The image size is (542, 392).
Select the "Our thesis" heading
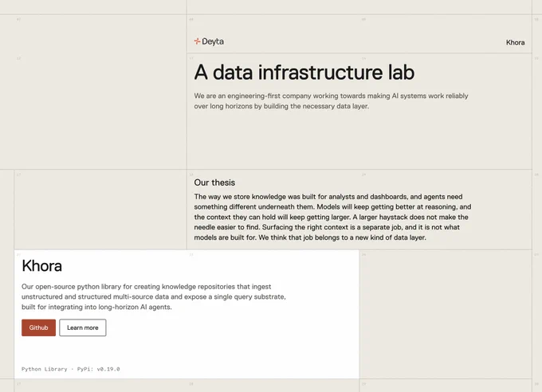tap(214, 182)
